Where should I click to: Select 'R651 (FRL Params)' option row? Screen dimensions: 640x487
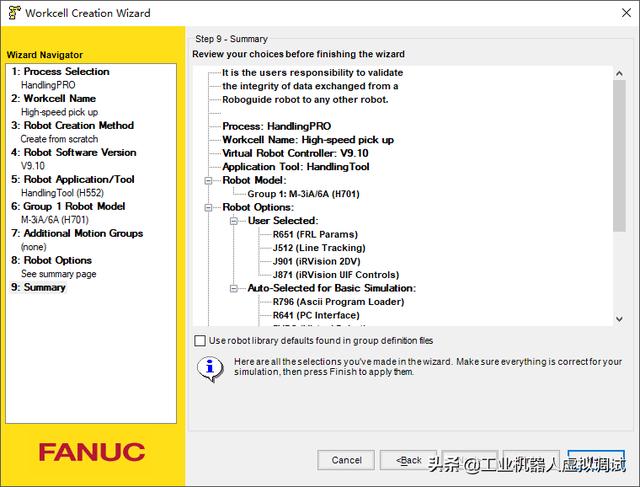click(315, 234)
